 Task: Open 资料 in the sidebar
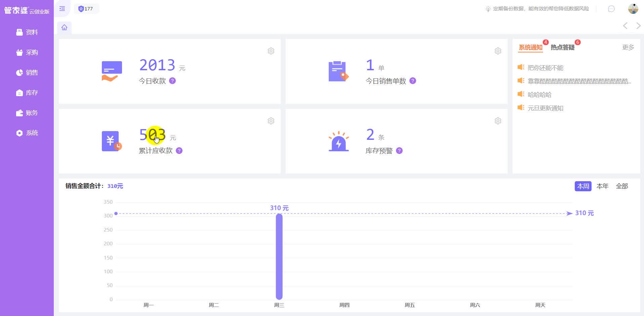tap(27, 32)
